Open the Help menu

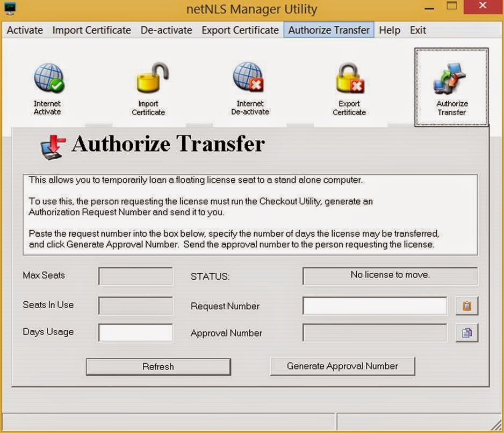390,30
